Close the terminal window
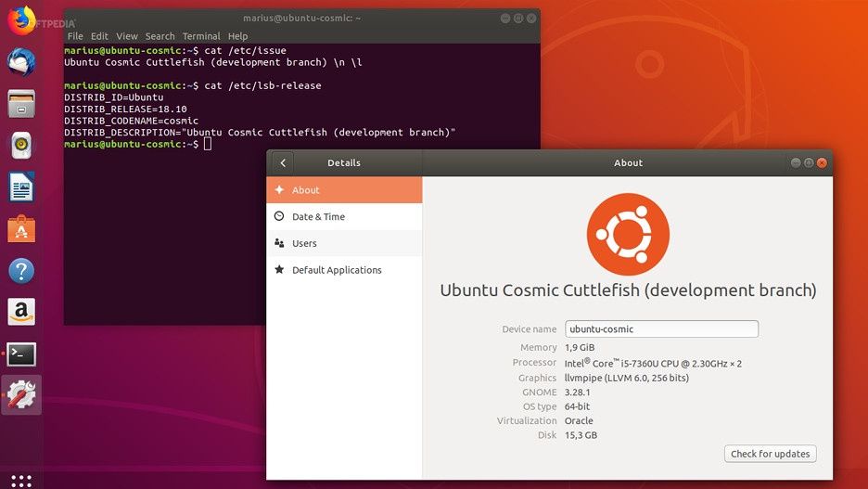This screenshot has height=489, width=868. [x=530, y=19]
